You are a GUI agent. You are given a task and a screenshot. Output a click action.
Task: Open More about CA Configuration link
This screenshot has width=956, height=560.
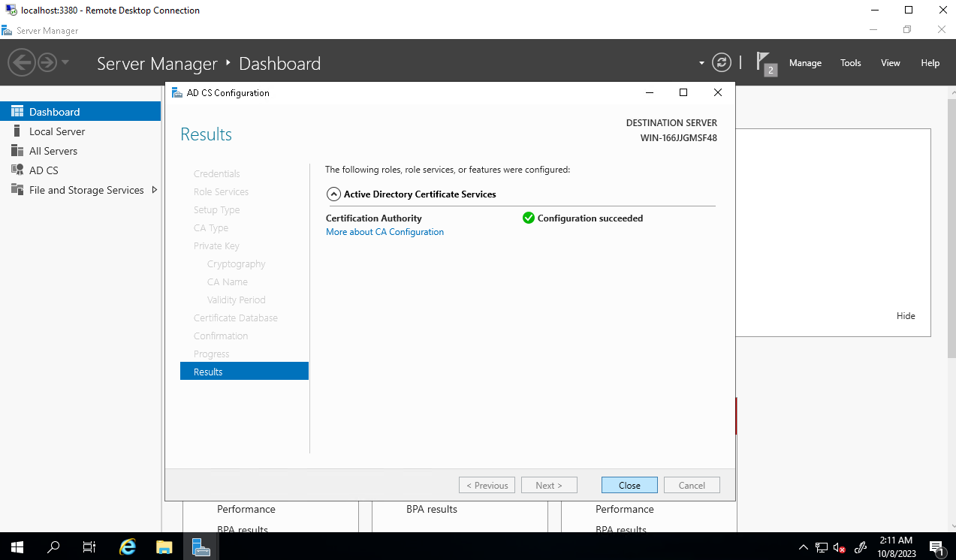click(x=385, y=232)
